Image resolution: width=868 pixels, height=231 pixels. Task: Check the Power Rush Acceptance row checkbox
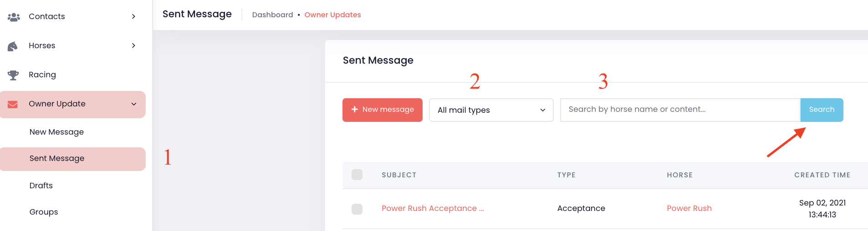tap(357, 209)
